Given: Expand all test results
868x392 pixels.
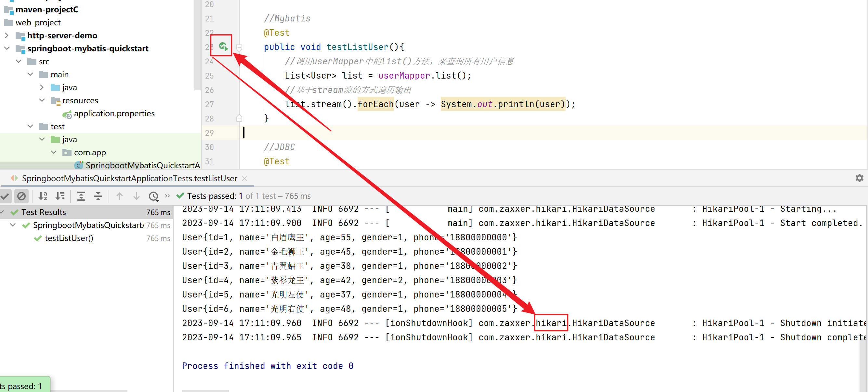Looking at the screenshot, I should 81,196.
